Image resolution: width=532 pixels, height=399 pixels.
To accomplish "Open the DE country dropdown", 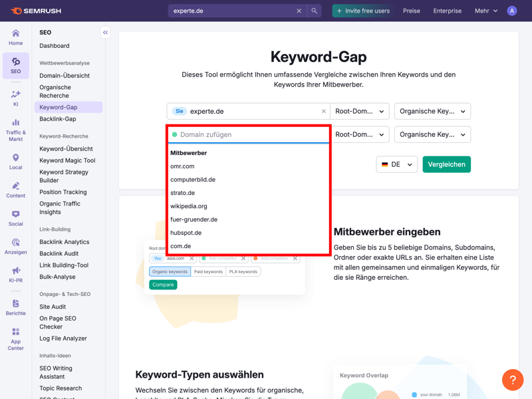I will tap(396, 164).
